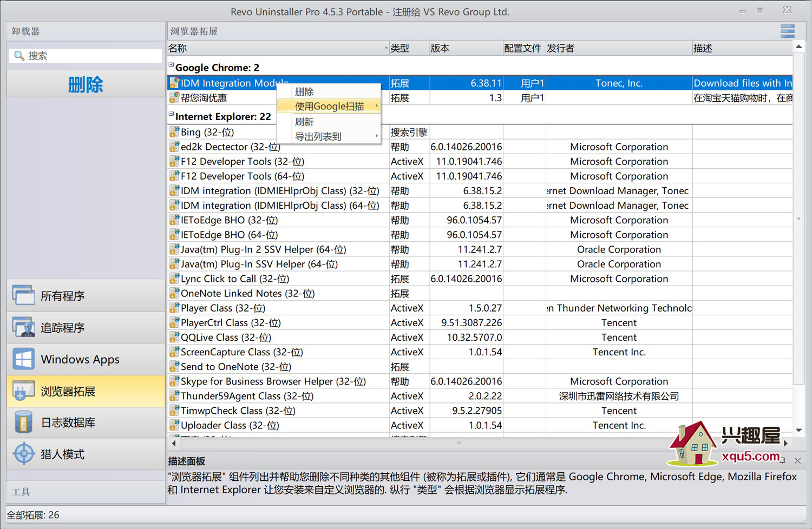Click the search magnifier icon

coord(19,56)
